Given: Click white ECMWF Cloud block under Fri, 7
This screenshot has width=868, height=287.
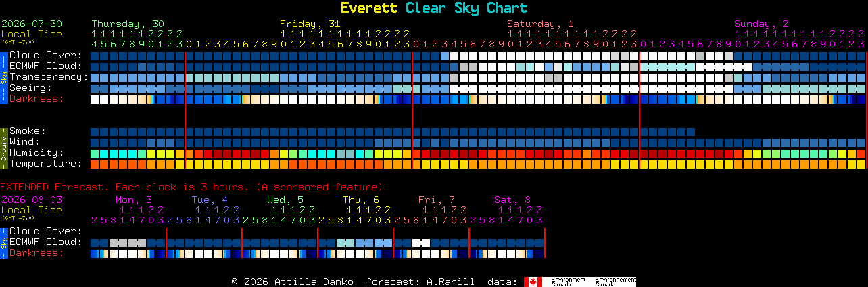Looking at the screenshot, I should coord(421,242).
